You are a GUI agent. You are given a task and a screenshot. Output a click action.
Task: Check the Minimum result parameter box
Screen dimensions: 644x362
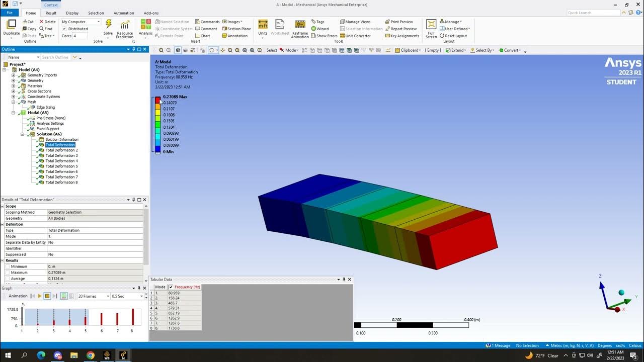pos(7,266)
